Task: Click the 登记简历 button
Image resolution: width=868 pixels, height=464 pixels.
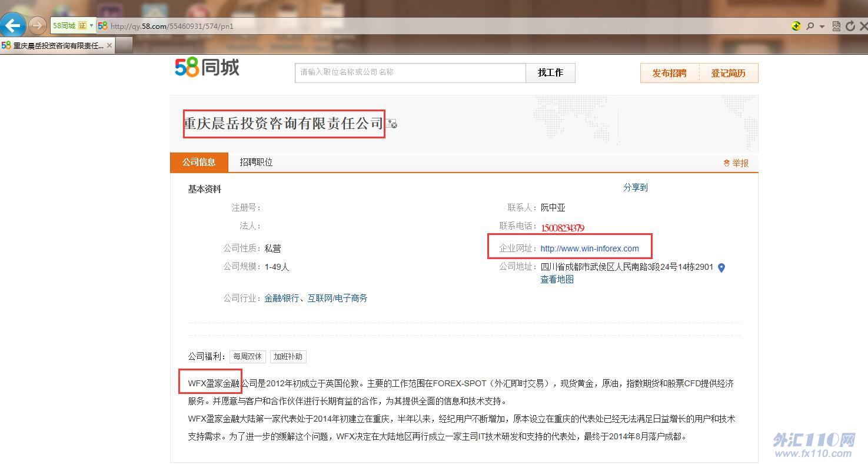Action: (729, 73)
